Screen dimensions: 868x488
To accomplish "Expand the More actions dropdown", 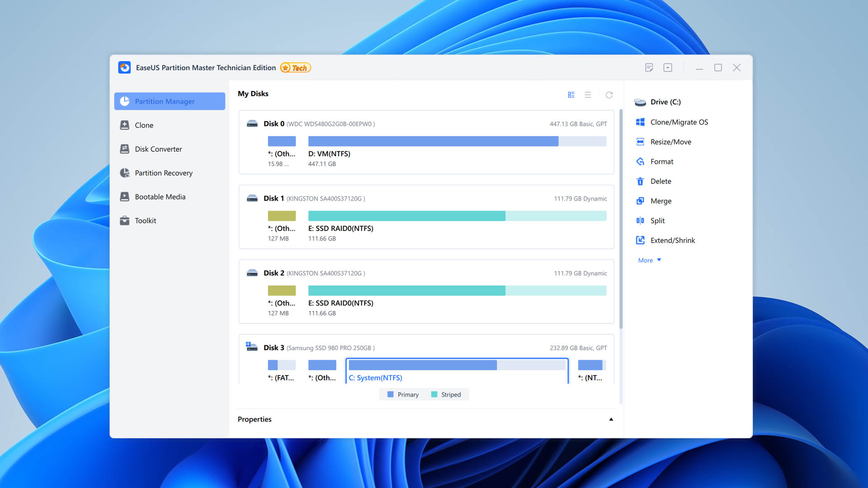I will 650,260.
